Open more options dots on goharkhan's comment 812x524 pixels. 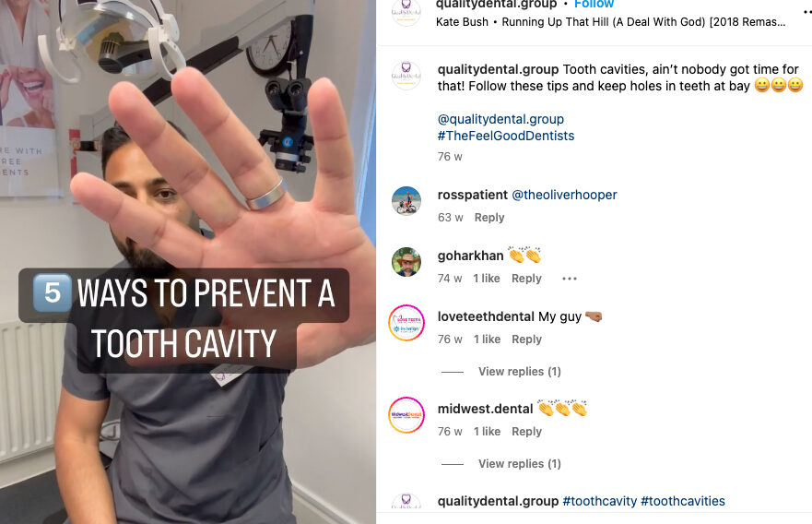(x=570, y=279)
